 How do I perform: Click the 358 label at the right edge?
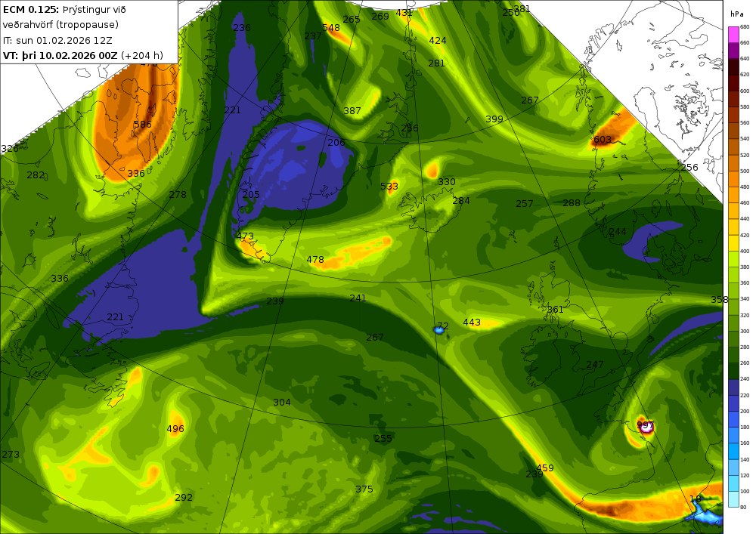pos(720,300)
